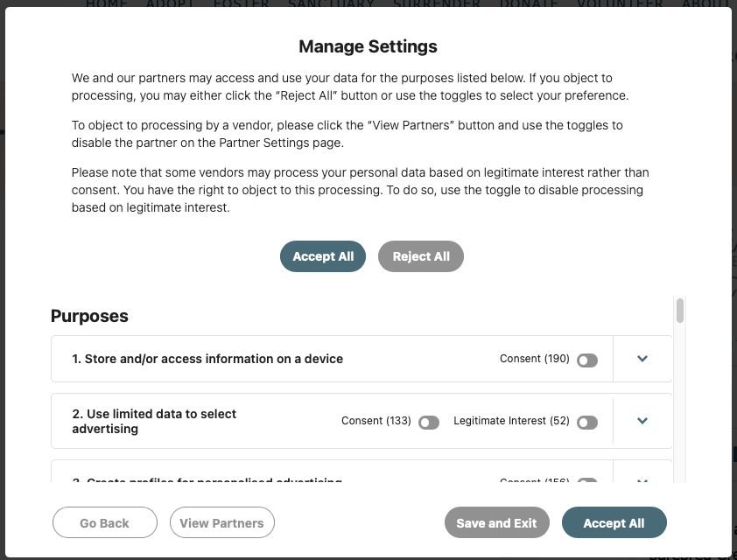Click the purposes list scrollbar thumb
The height and width of the screenshot is (560, 737).
(680, 311)
